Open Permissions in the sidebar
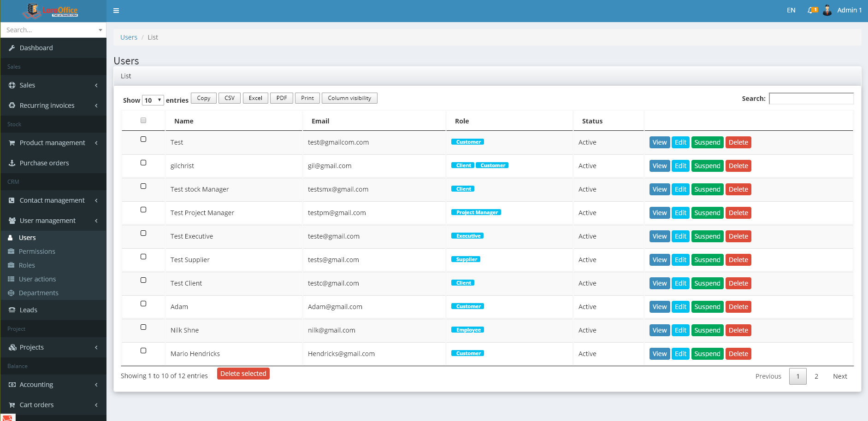 click(37, 251)
